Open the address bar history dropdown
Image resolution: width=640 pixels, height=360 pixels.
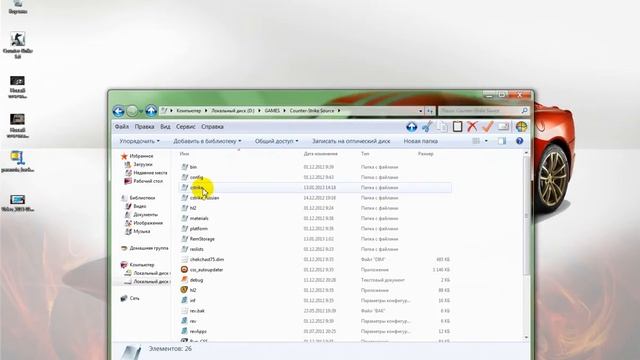coord(420,111)
